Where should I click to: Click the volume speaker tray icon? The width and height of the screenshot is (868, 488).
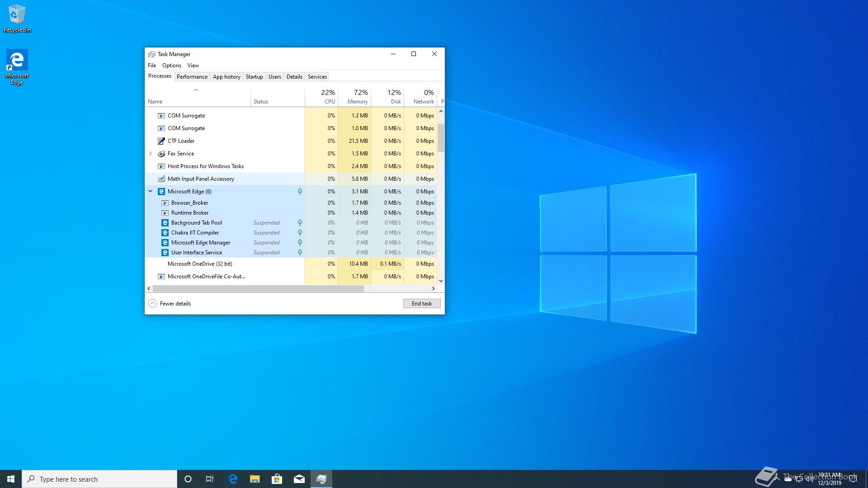(809, 479)
